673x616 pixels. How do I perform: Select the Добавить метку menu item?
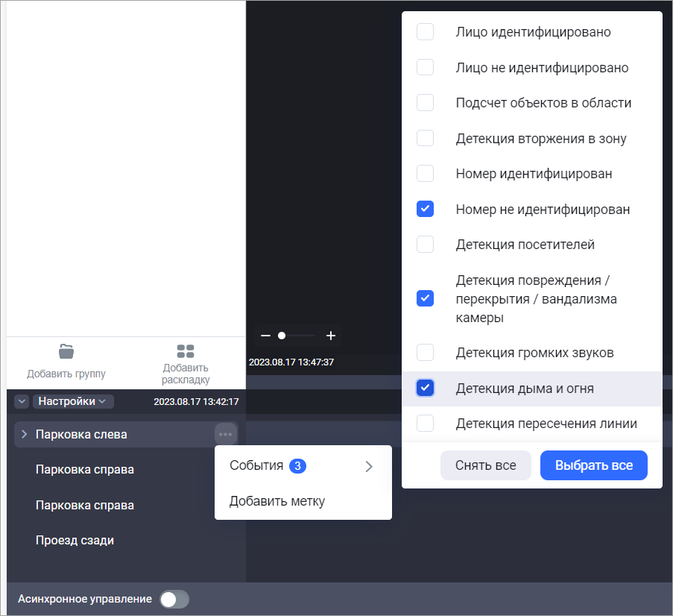277,501
